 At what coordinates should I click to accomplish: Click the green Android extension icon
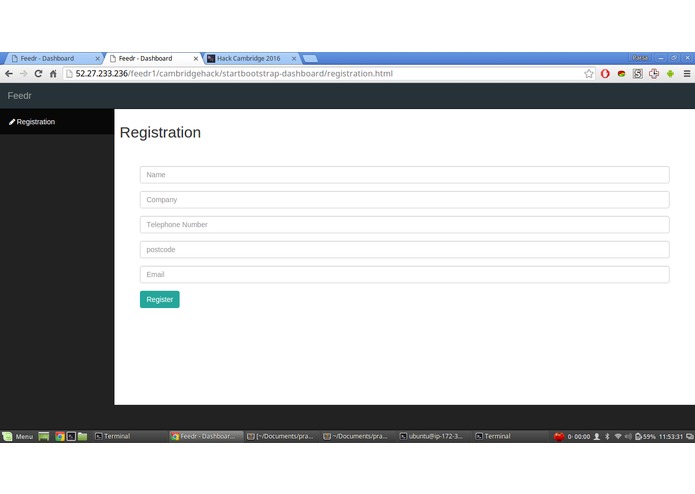(670, 74)
